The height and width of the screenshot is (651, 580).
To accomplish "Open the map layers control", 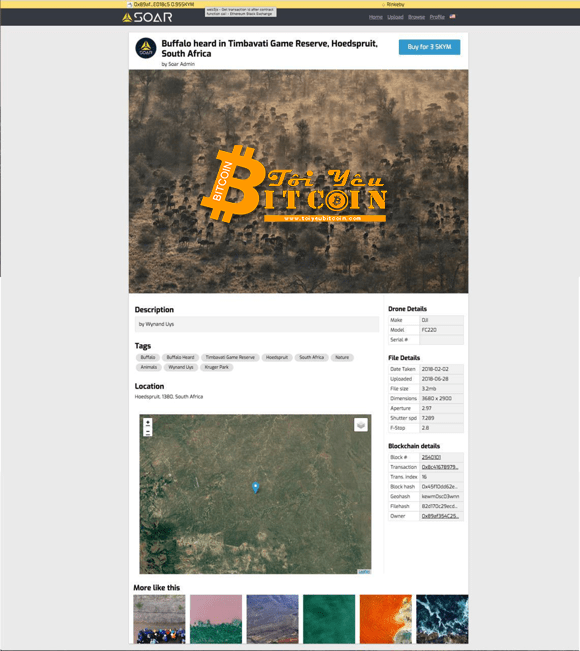I will pyautogui.click(x=361, y=425).
